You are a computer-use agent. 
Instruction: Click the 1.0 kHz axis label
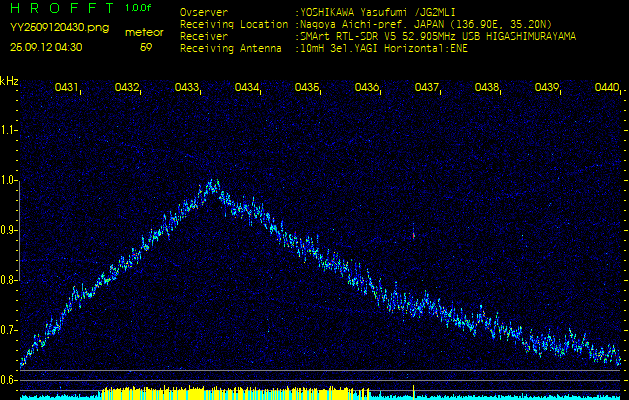coord(9,180)
